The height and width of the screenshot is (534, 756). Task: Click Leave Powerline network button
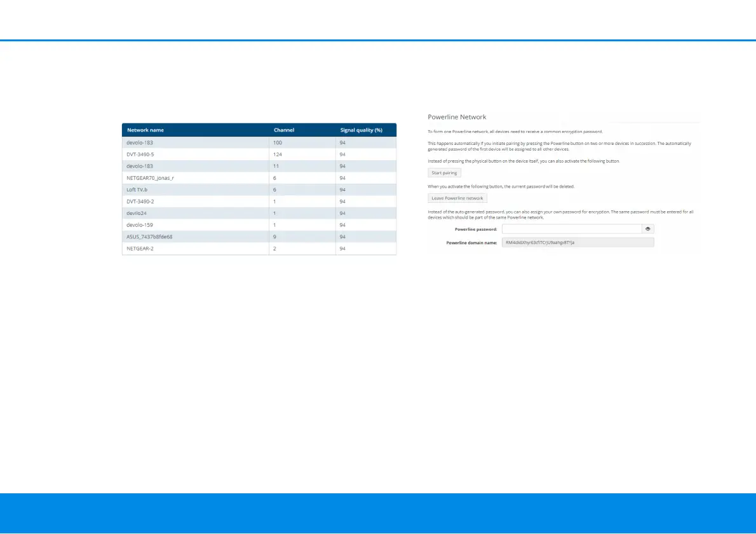pyautogui.click(x=457, y=198)
